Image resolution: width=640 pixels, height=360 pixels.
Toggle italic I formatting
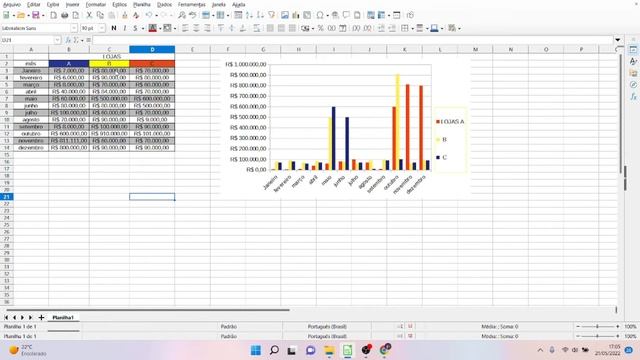(124, 28)
